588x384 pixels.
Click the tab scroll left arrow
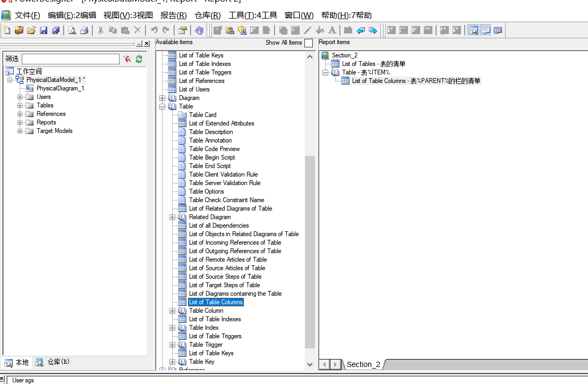coord(325,364)
